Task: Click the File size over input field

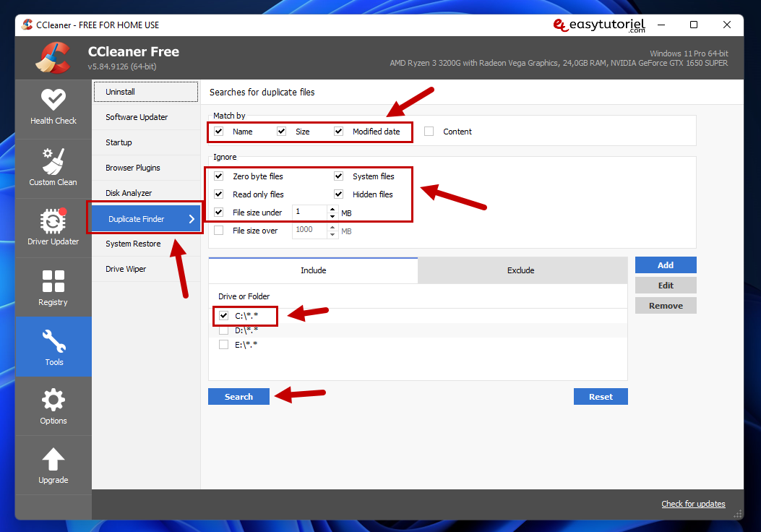Action: coord(310,231)
